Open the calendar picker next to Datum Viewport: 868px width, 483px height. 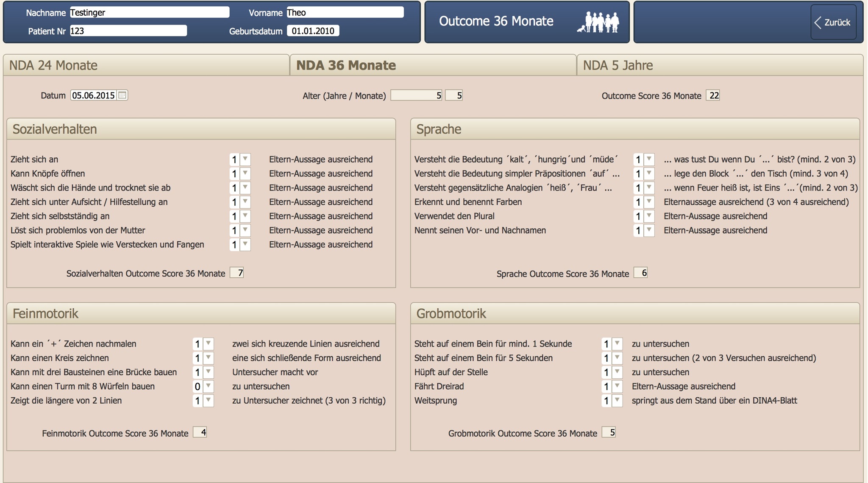click(x=122, y=95)
